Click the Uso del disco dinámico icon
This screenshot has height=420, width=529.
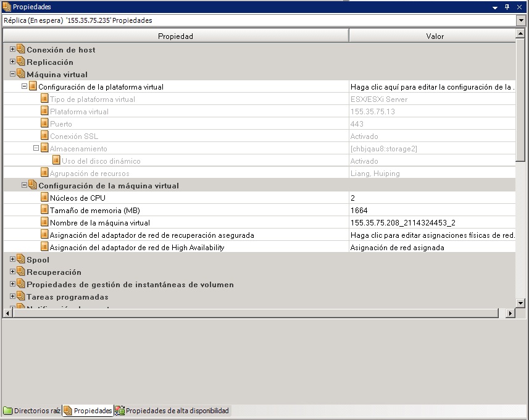tap(56, 161)
